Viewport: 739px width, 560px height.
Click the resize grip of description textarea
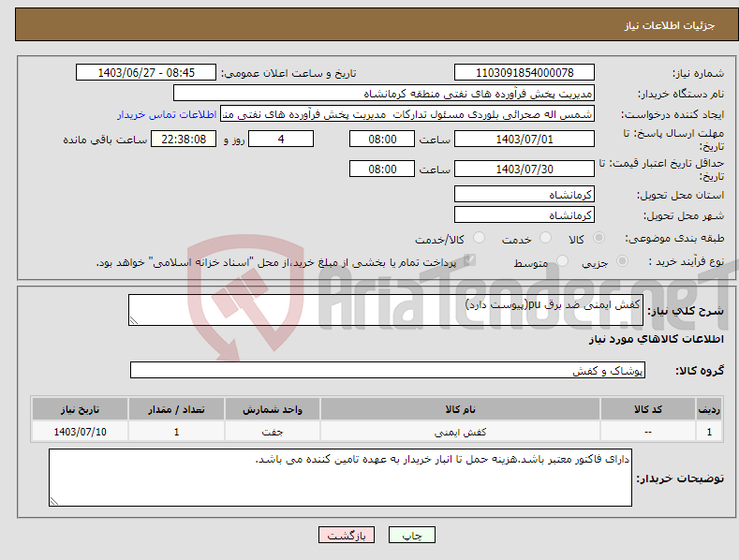(134, 320)
